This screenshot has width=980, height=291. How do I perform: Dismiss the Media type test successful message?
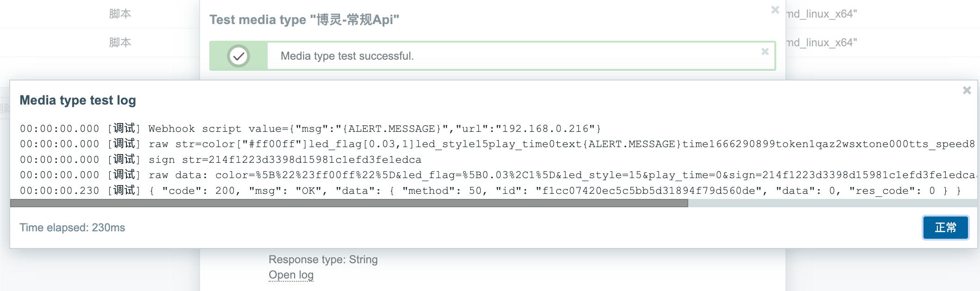pos(765,52)
